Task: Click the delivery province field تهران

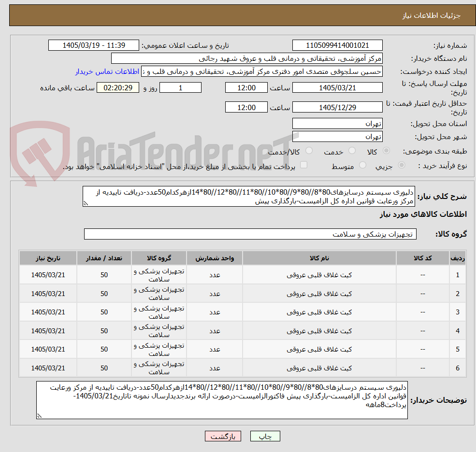Action: pyautogui.click(x=337, y=124)
